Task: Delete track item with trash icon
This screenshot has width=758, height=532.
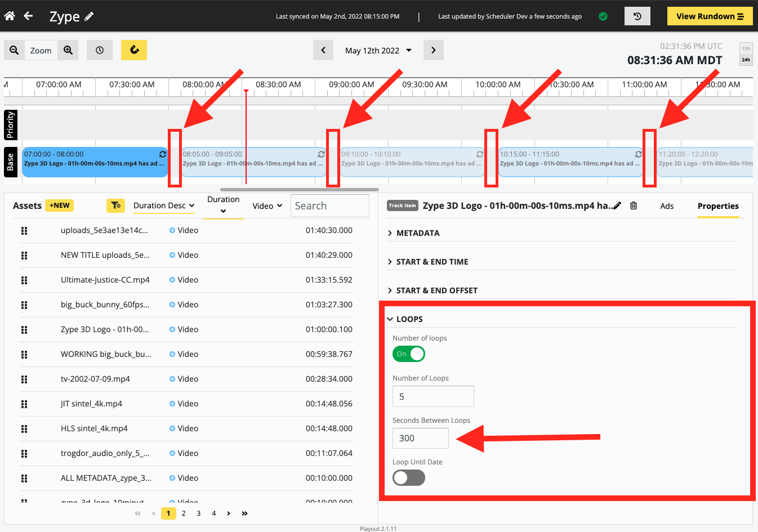Action: point(634,205)
